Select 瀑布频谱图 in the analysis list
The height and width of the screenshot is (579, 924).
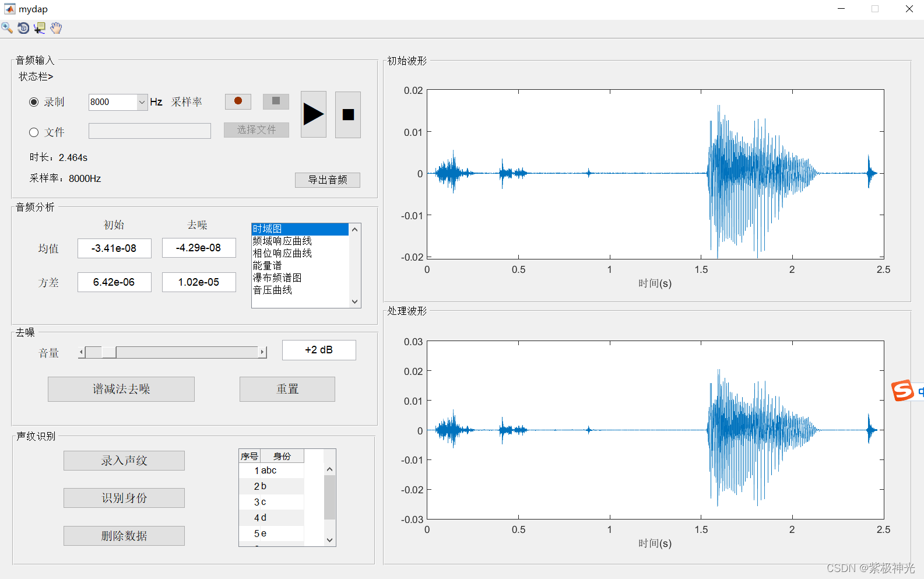click(300, 278)
